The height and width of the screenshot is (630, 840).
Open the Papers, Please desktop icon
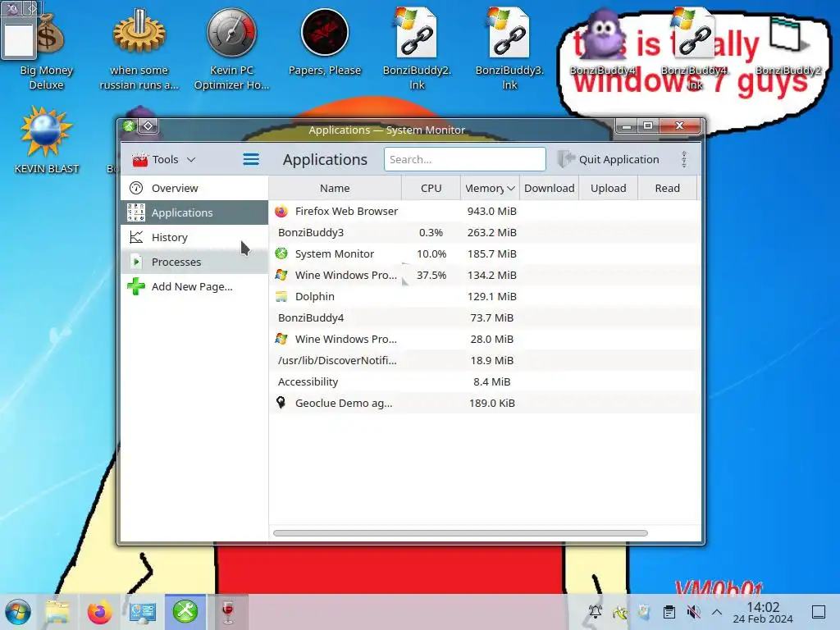pos(325,43)
